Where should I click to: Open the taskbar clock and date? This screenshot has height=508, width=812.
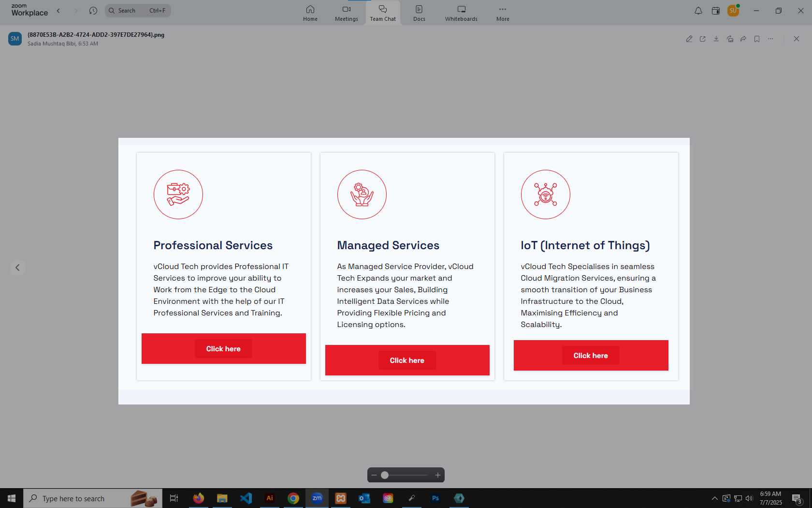click(x=770, y=498)
